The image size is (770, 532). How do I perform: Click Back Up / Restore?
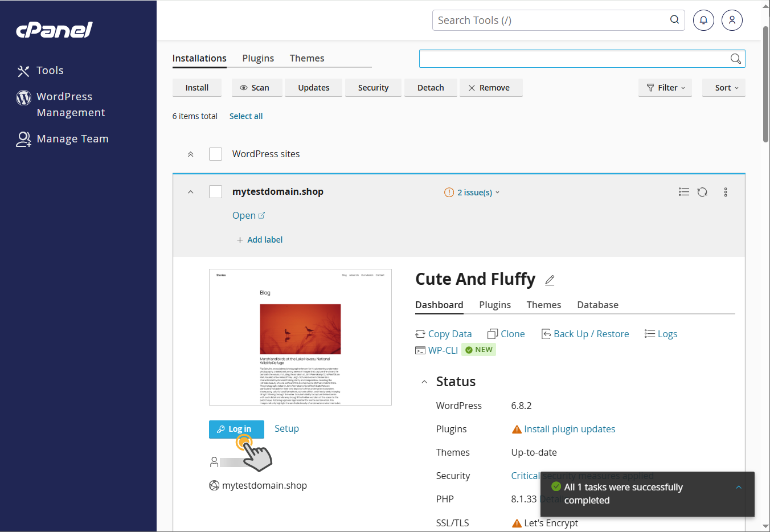coord(585,334)
